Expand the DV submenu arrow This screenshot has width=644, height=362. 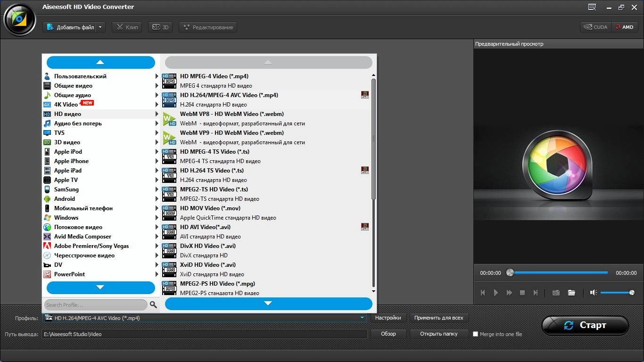click(x=157, y=265)
